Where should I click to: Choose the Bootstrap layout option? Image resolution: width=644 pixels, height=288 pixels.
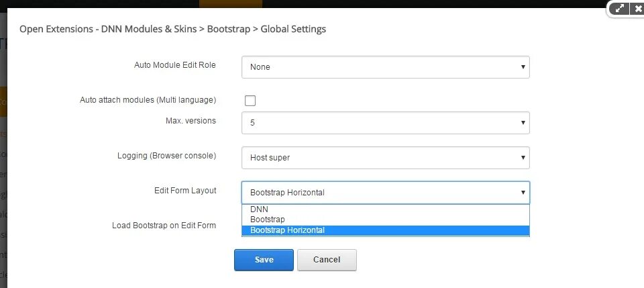[x=385, y=220]
